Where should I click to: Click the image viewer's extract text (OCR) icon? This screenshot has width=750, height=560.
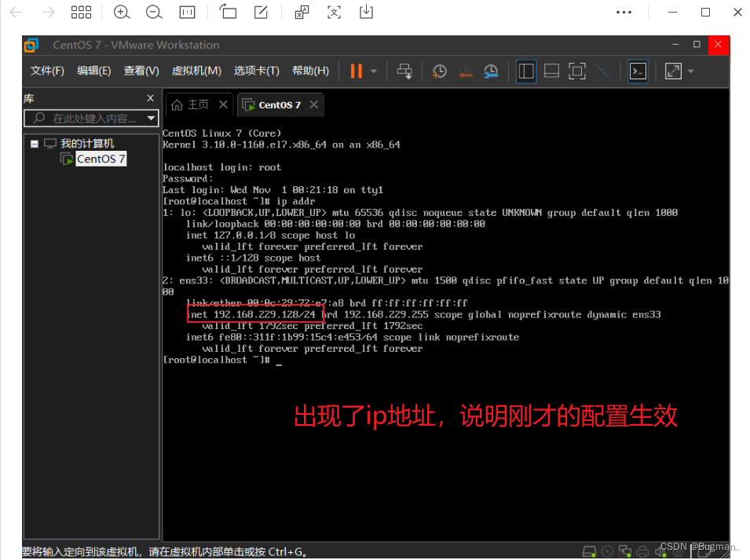click(x=334, y=12)
